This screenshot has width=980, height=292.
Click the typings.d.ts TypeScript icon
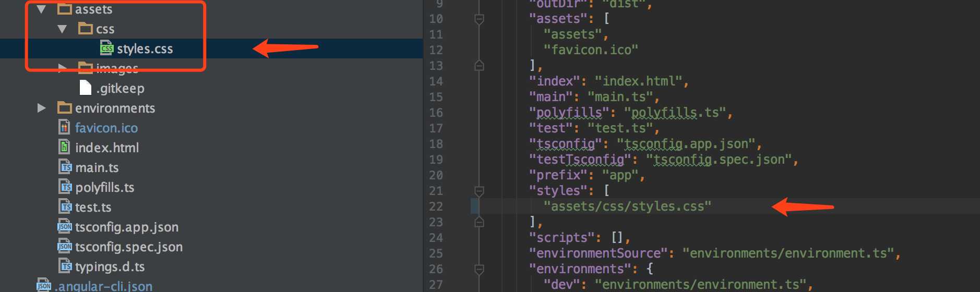pyautogui.click(x=65, y=266)
